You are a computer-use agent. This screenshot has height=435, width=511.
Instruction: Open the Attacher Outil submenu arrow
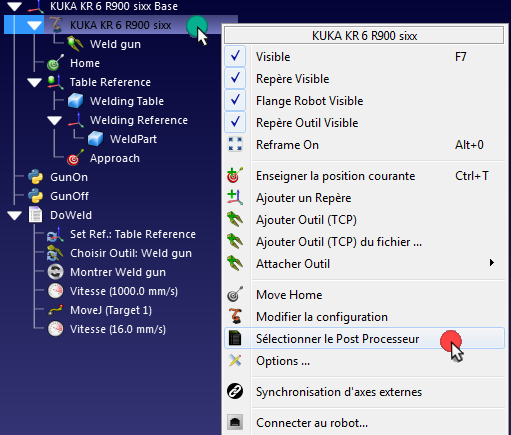[x=492, y=263]
